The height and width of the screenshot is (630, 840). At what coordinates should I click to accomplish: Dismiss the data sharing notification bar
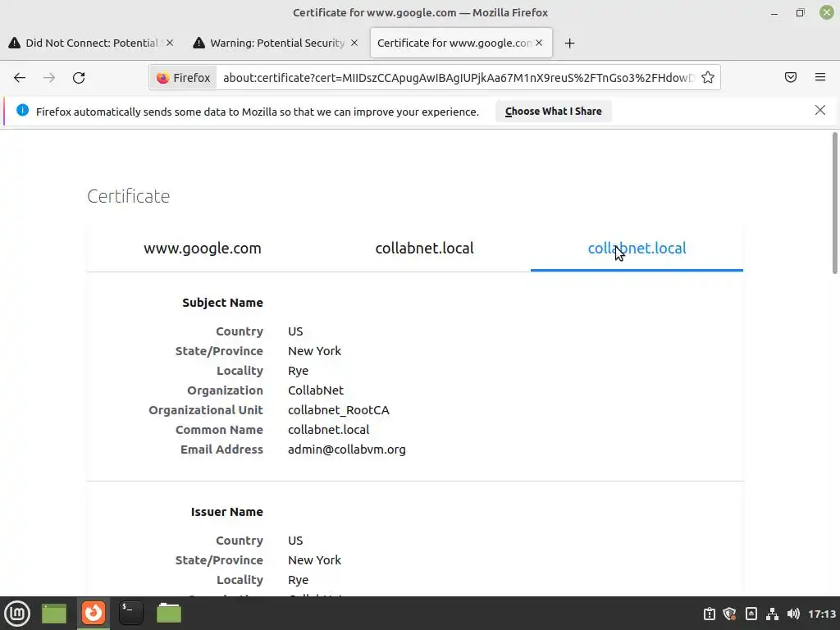coord(820,111)
